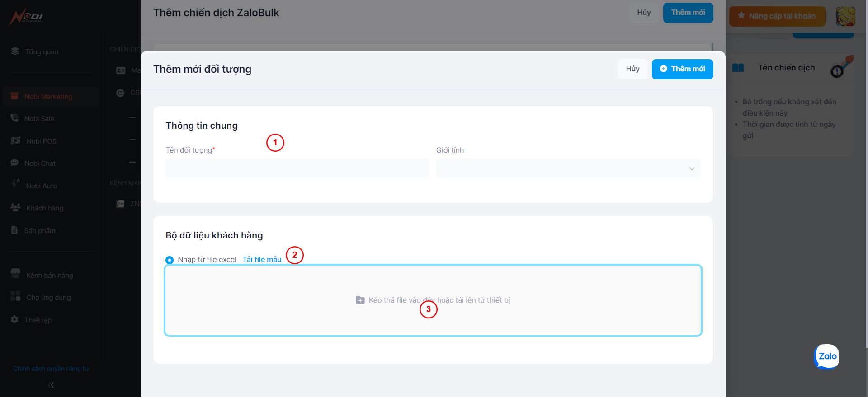Image resolution: width=868 pixels, height=397 pixels.
Task: Click the Nobi Chat bubble icon
Action: (15, 163)
